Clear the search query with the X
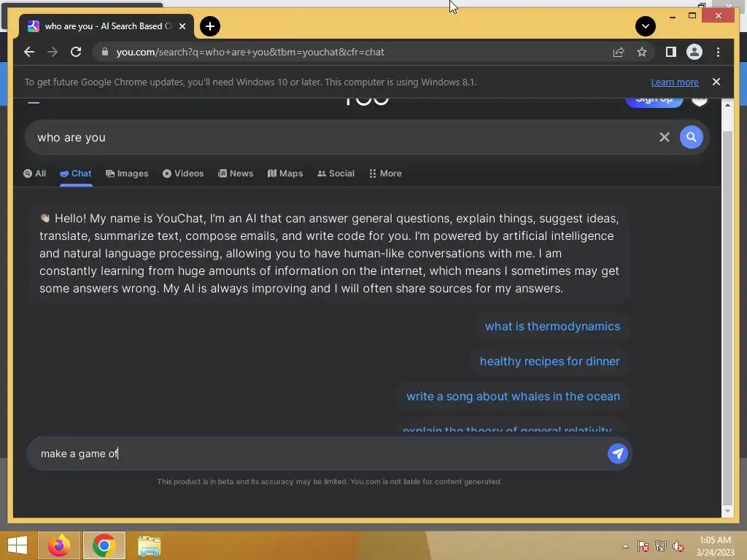 click(x=664, y=137)
